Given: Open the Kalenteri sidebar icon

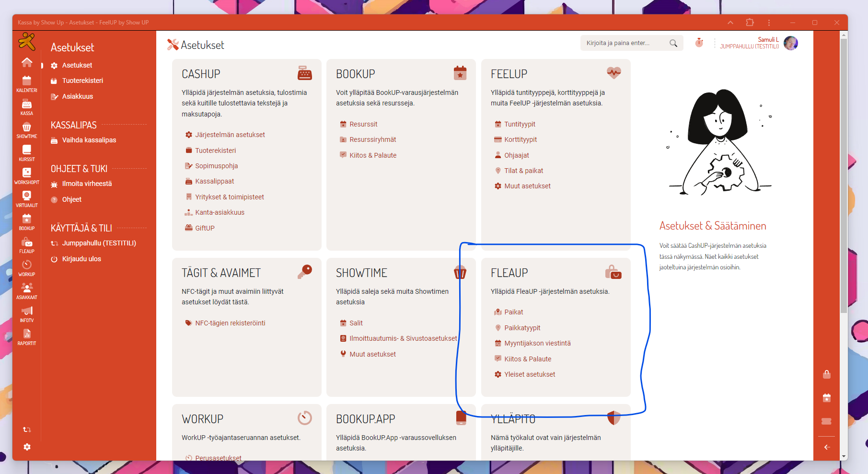Looking at the screenshot, I should [x=27, y=83].
